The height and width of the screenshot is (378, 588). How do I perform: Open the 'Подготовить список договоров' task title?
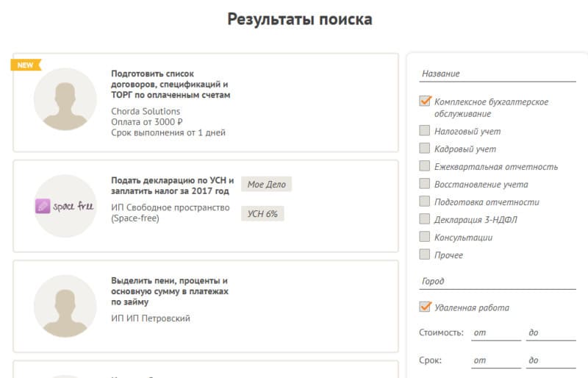[x=171, y=85]
